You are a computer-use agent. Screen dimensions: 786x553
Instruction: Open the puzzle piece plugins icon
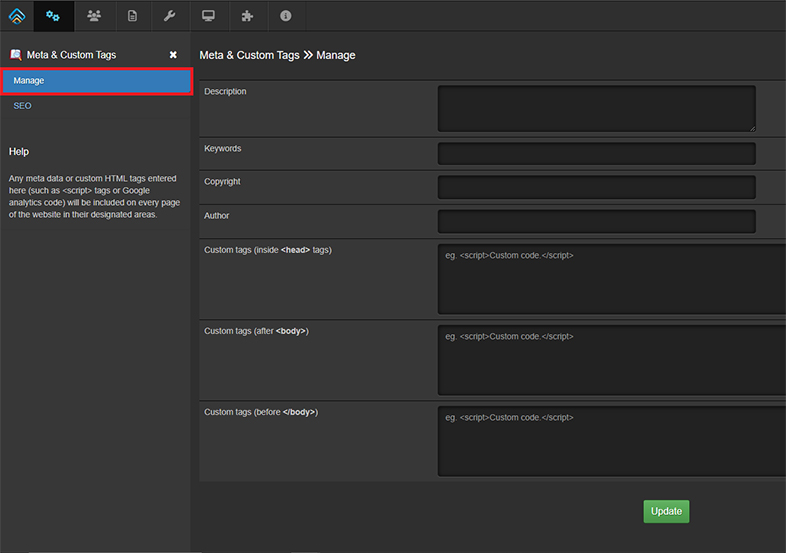(247, 16)
